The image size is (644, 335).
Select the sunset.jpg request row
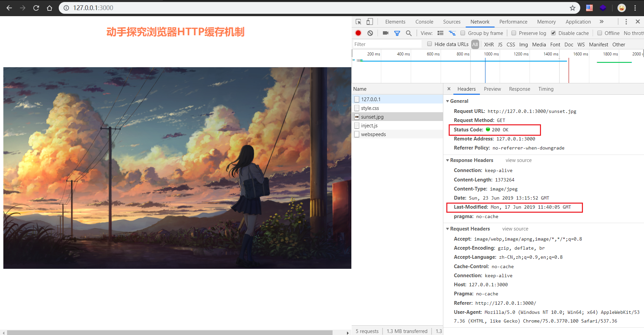click(397, 117)
